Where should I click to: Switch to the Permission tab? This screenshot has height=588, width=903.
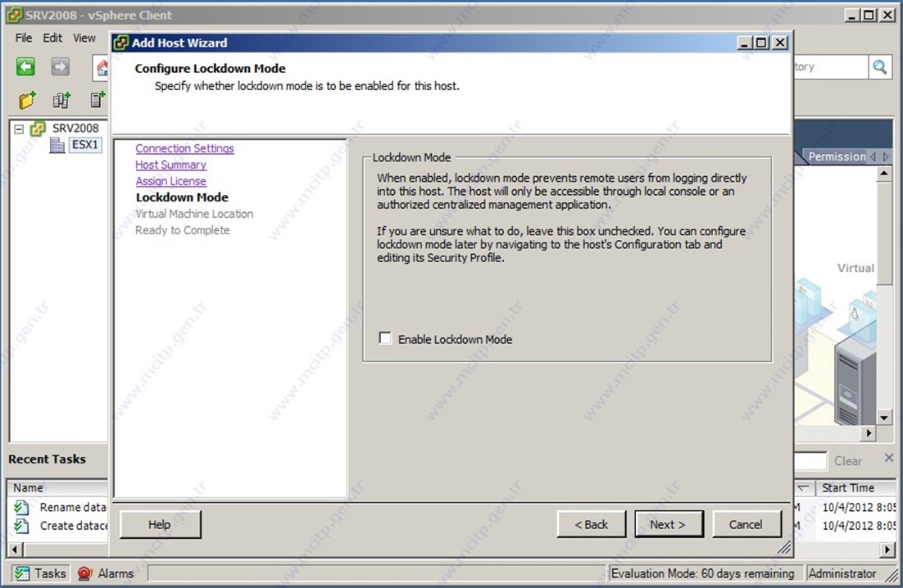coord(836,156)
